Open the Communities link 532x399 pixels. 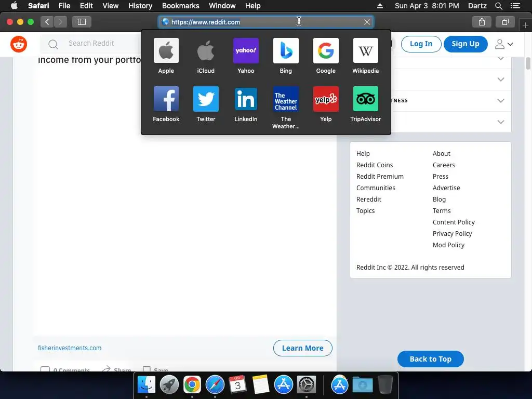coord(376,188)
